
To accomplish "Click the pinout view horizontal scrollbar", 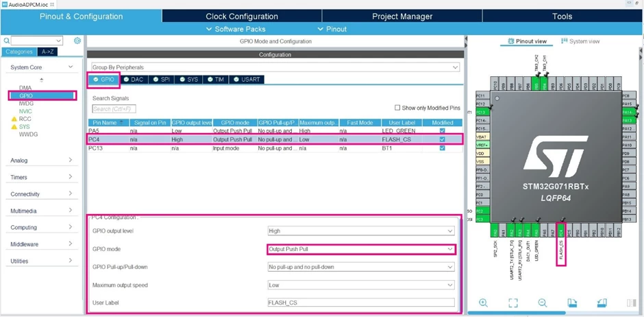I will [517, 313].
